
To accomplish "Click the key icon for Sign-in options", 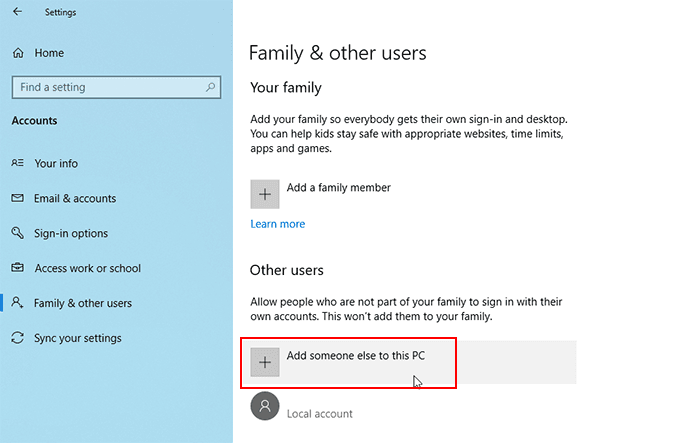I will click(17, 233).
